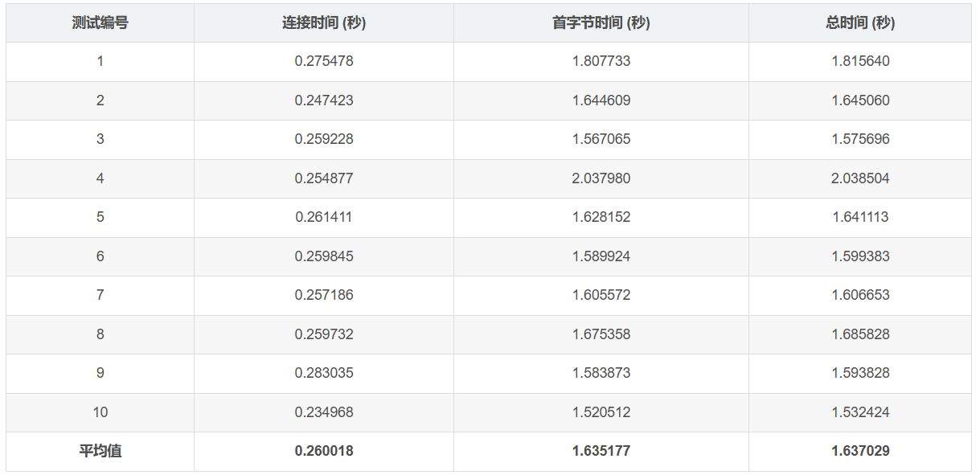This screenshot has height=475, width=980.
Task: Select connection time 0.259228 in row 3
Action: (323, 139)
